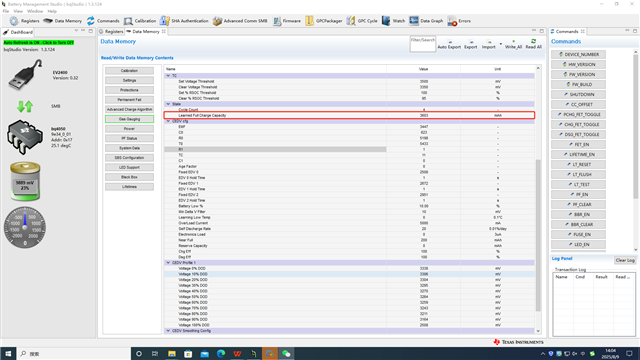Select the Protections category button
The image size is (640, 360).
coord(129,90)
